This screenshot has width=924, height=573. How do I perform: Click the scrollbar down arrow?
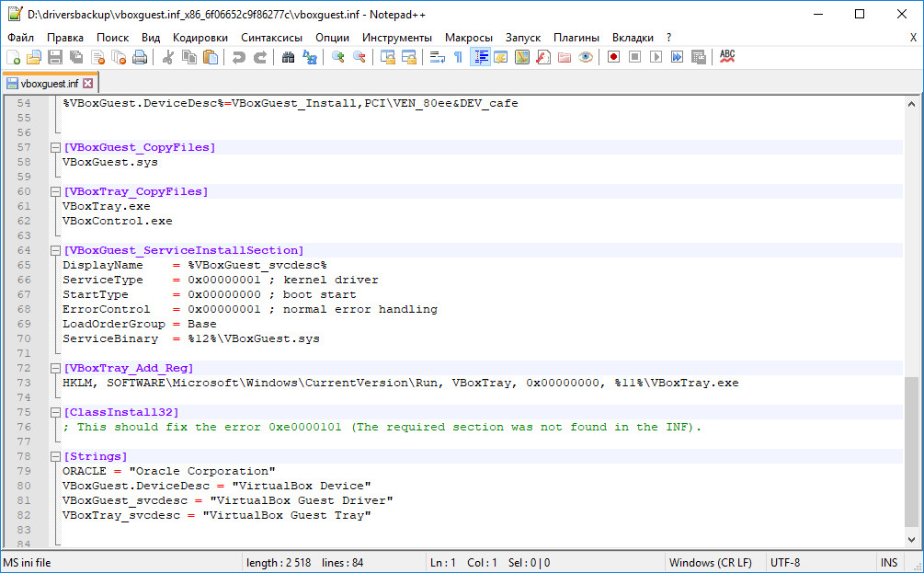coord(911,539)
